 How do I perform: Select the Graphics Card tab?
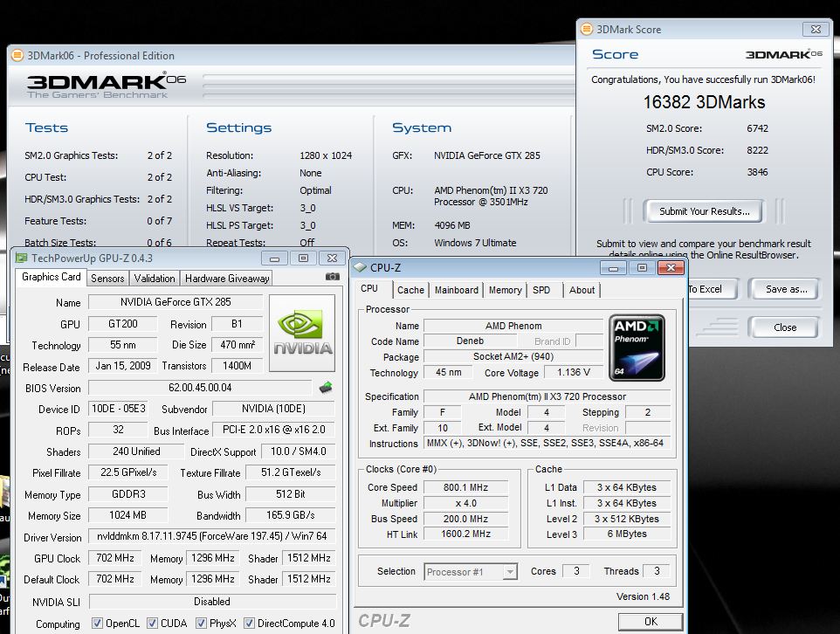51,277
